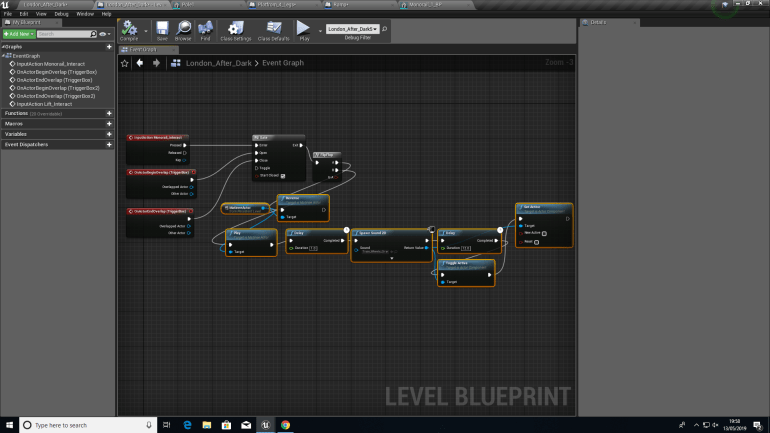Open Chrome from the Windows taskbar
Viewport: 770px width, 433px height.
pyautogui.click(x=285, y=425)
